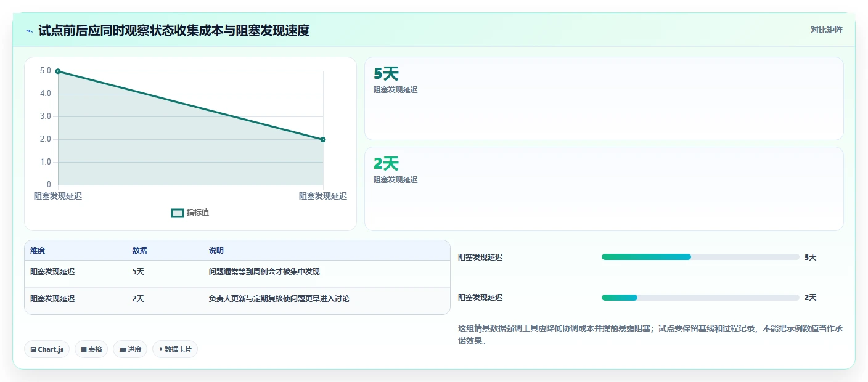Select the 表格 tag
The image size is (868, 382).
(x=91, y=349)
